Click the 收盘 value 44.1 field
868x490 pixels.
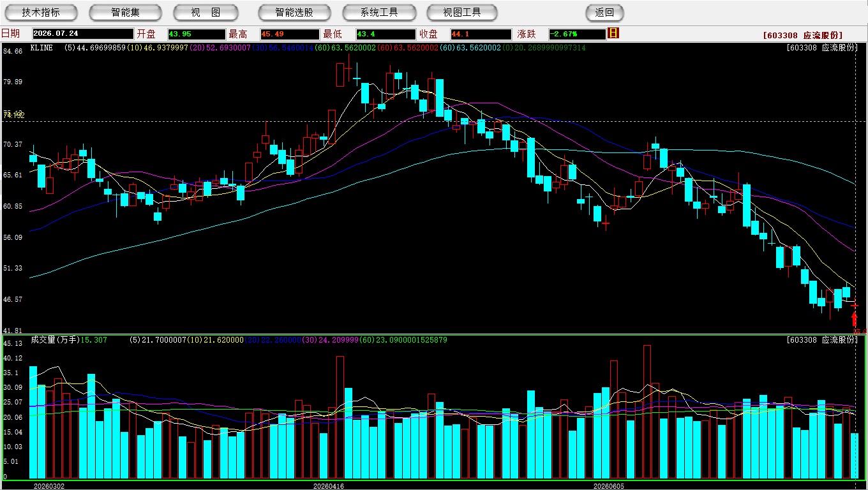point(481,34)
